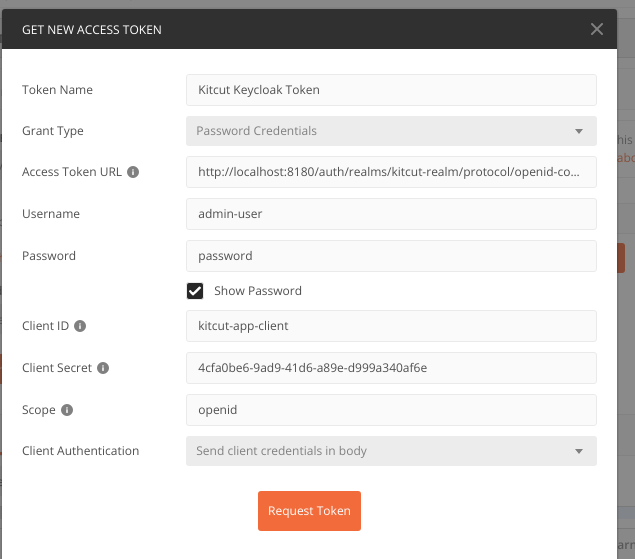Uncheck the Show Password checkbox
Screen dimensions: 635x559
[x=195, y=291]
